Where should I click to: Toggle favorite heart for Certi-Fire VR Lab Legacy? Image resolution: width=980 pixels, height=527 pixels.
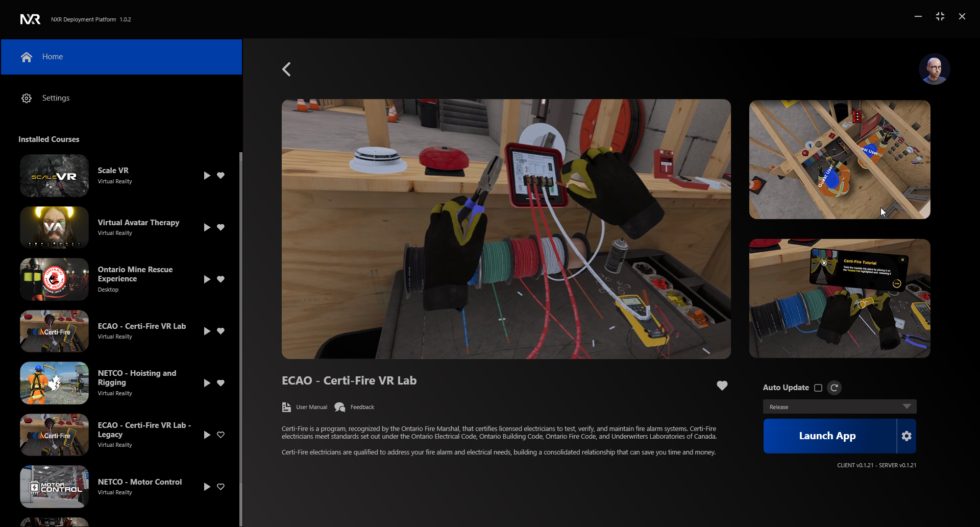[220, 435]
